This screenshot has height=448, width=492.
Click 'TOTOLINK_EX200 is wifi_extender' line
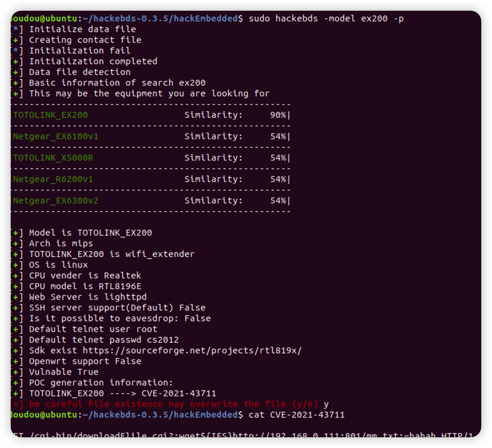112,254
